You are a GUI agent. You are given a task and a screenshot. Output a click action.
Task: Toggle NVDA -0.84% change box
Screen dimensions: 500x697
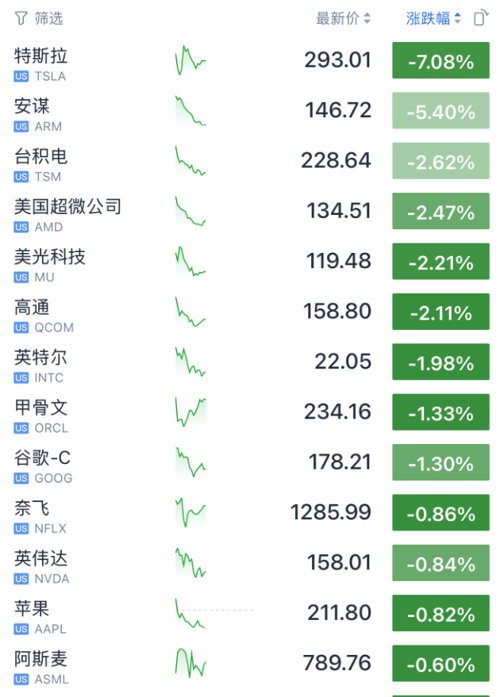pos(440,563)
